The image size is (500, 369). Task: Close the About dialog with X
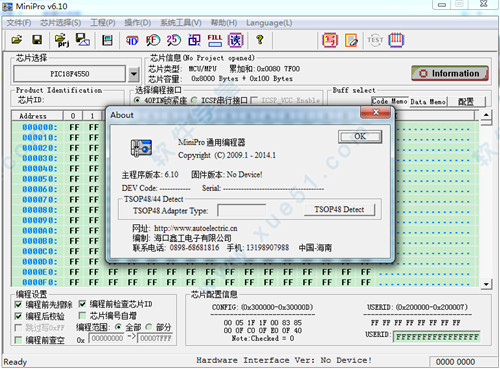(x=376, y=112)
